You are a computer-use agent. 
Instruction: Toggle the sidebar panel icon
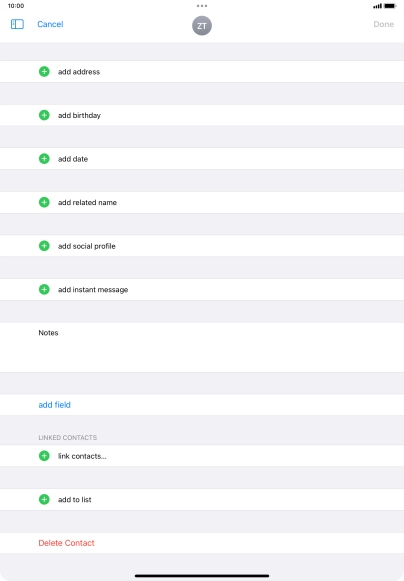tap(17, 24)
